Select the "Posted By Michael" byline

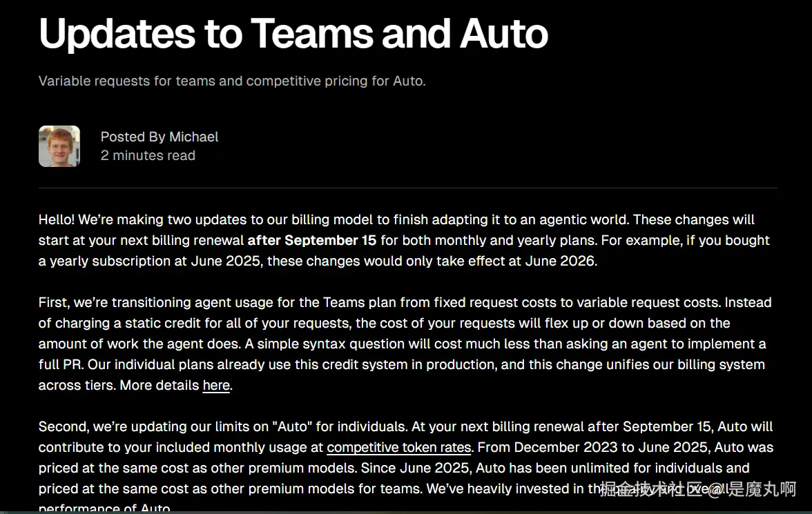pyautogui.click(x=159, y=137)
